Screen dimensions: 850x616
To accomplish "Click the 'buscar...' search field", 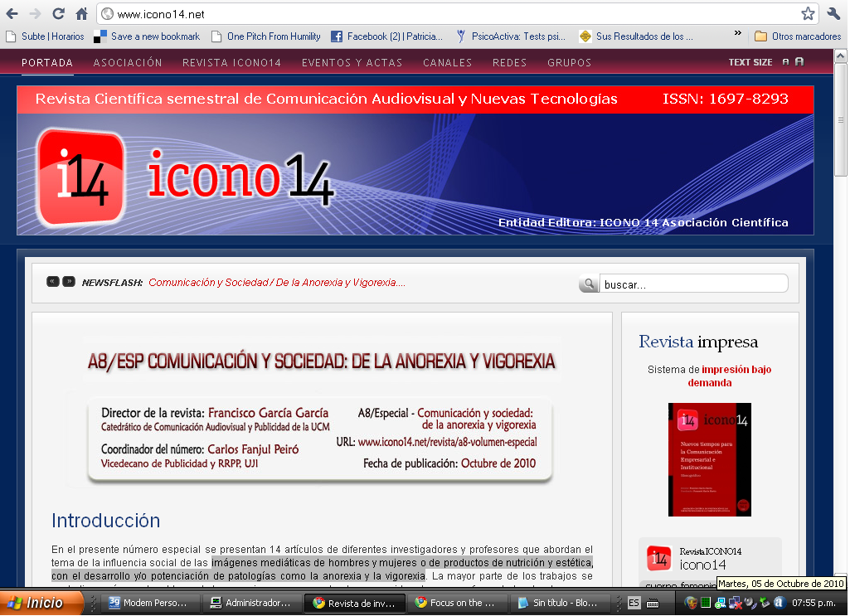I will [x=693, y=284].
